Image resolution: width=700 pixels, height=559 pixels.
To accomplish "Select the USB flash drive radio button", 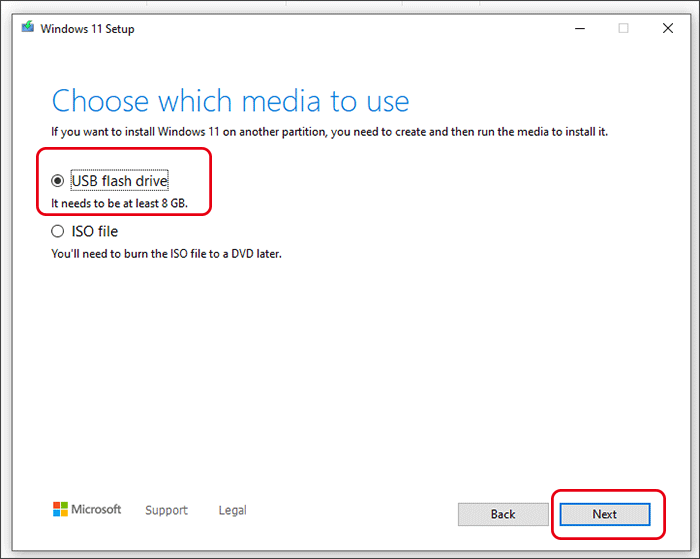I will point(58,181).
